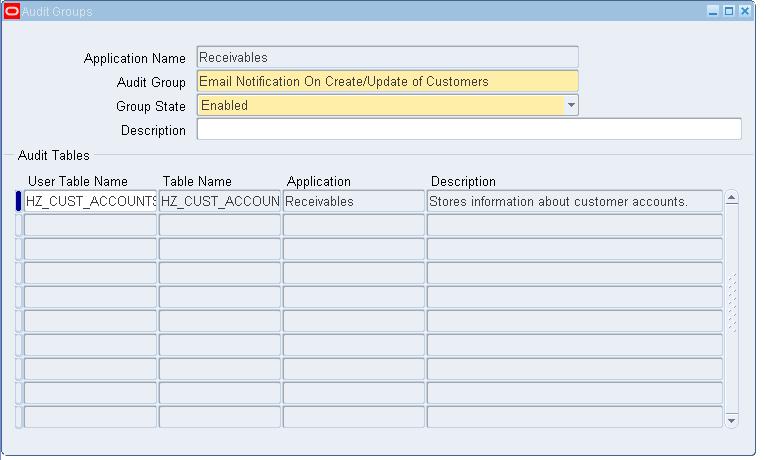
Task: Click the Receivables application cell in table
Action: pyautogui.click(x=354, y=201)
